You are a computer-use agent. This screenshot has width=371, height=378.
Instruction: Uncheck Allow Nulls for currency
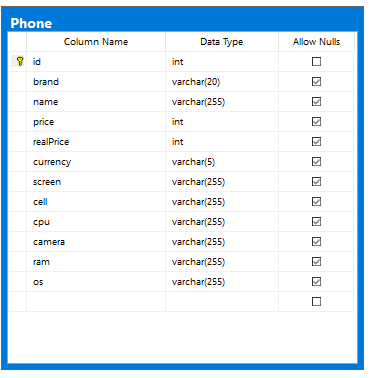(x=316, y=161)
